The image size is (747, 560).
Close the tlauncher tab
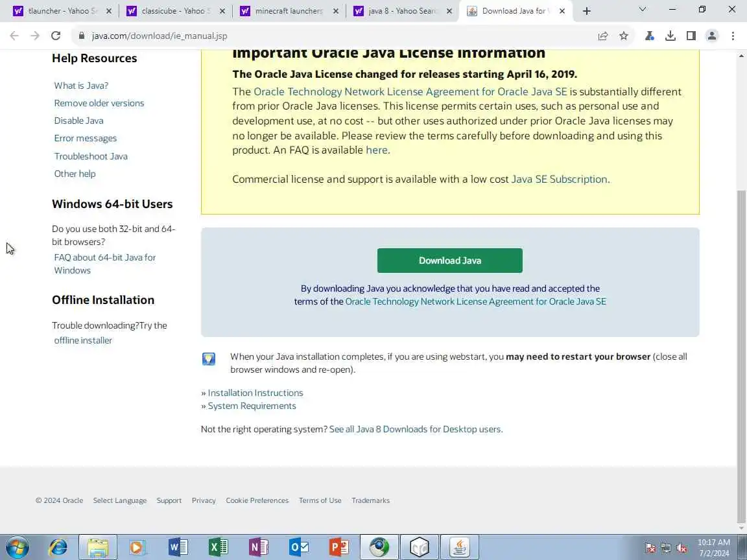pos(109,11)
